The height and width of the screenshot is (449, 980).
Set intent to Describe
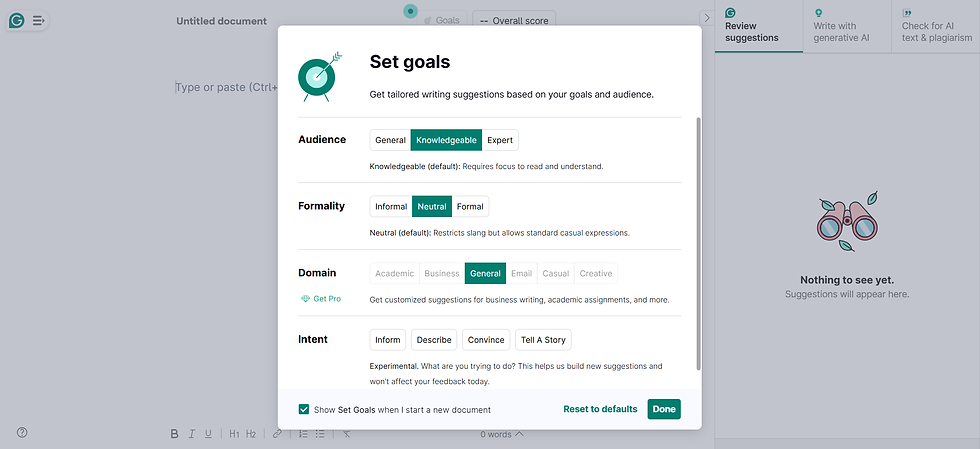pyautogui.click(x=434, y=340)
